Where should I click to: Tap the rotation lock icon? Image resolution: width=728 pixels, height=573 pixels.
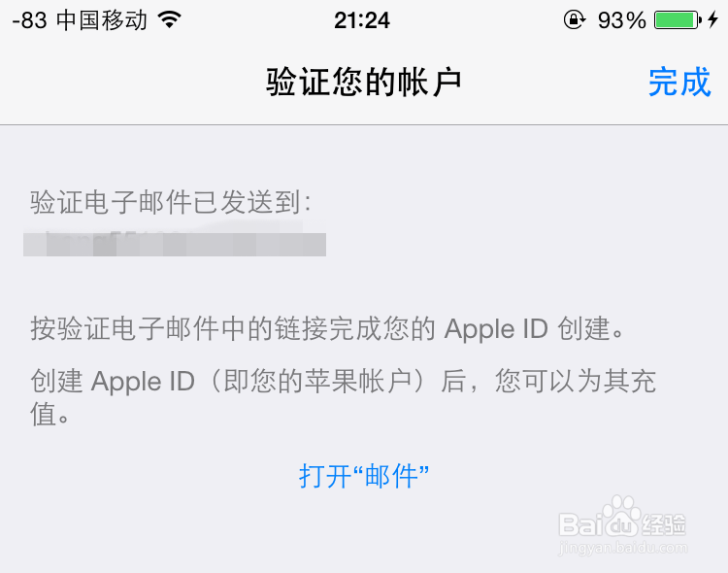click(575, 20)
